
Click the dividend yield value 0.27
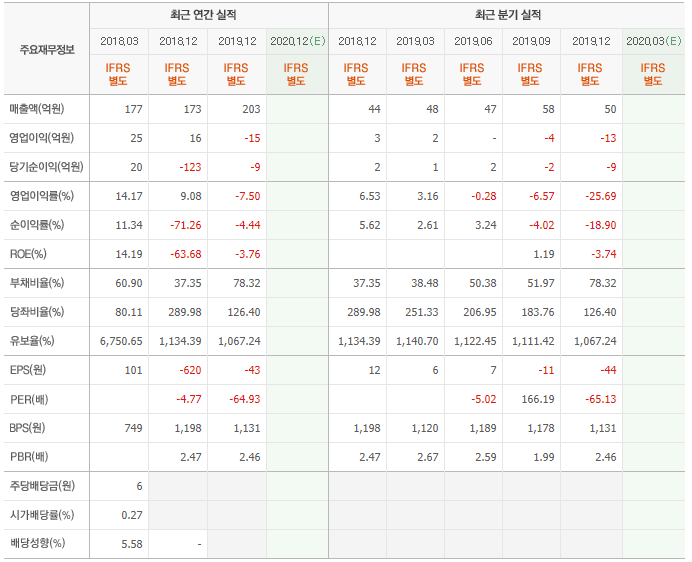click(x=132, y=515)
